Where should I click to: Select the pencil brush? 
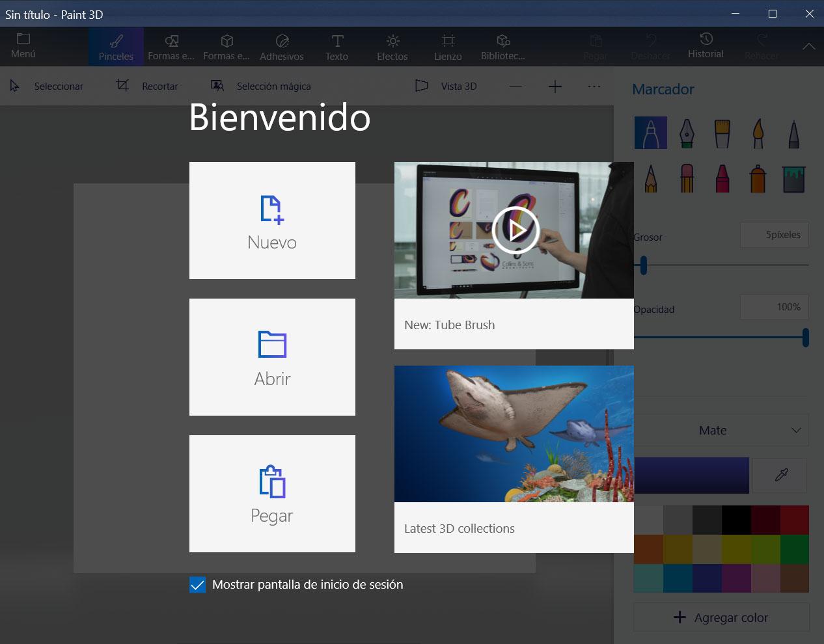[651, 178]
